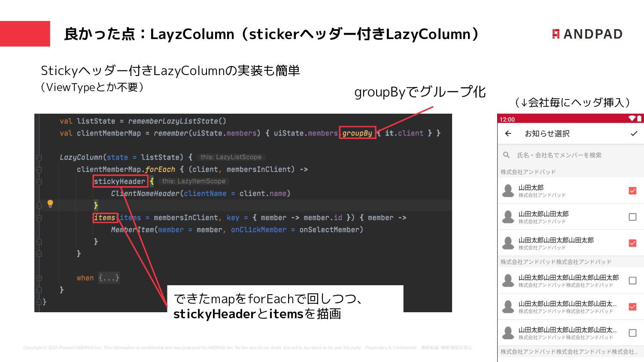Screen dimensions: 644x362
Task: Click the yellow lightbulb intention icon in gutter
Action: point(50,203)
